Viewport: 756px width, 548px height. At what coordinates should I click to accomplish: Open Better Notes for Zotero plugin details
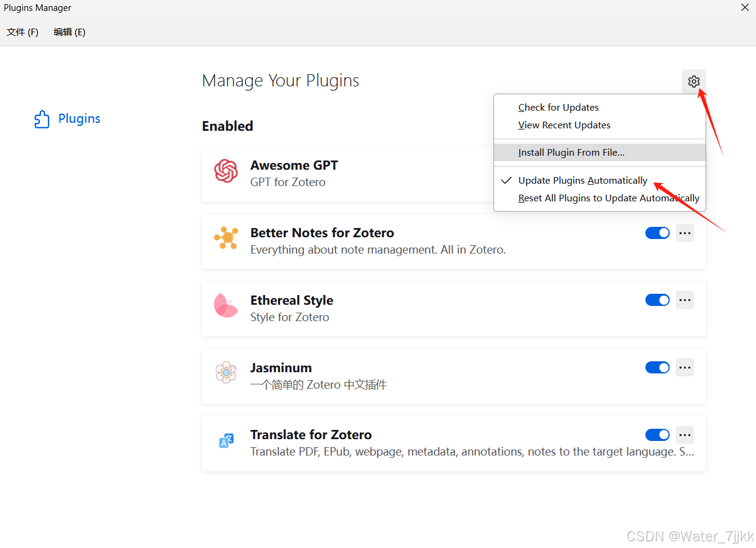tap(454, 241)
